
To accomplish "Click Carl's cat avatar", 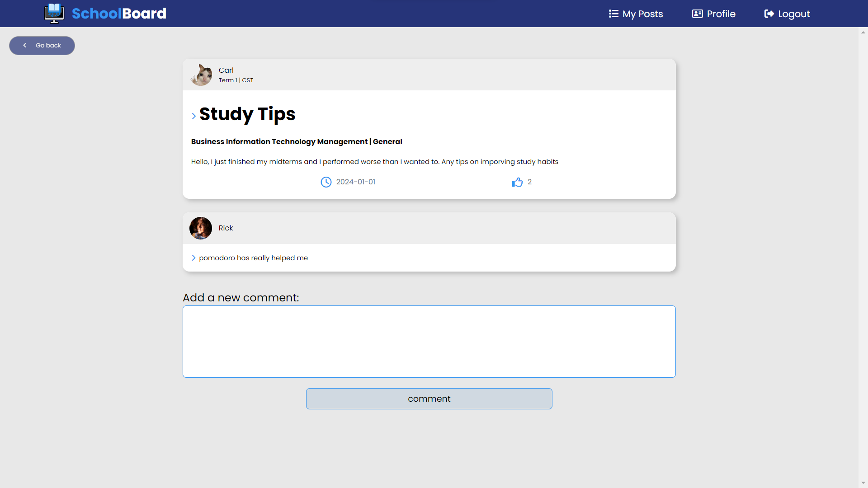I will (201, 75).
